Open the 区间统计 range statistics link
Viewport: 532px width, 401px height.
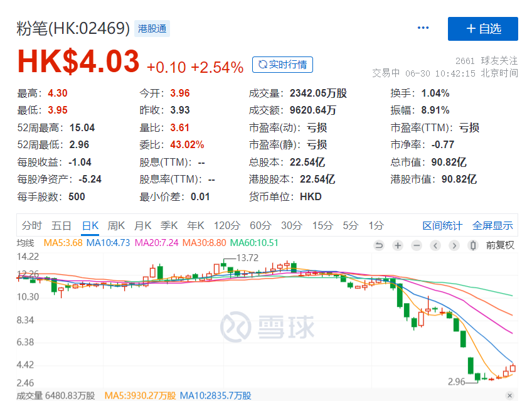442,225
